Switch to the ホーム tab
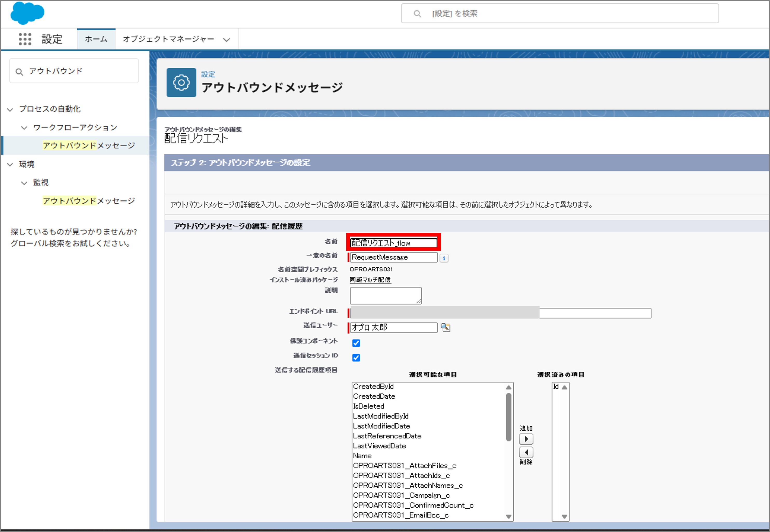 [x=96, y=39]
